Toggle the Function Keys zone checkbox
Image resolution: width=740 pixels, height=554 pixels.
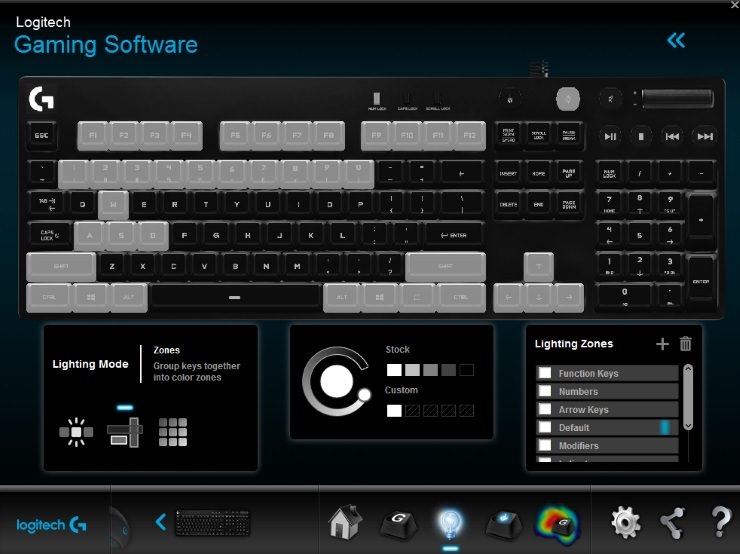[545, 373]
